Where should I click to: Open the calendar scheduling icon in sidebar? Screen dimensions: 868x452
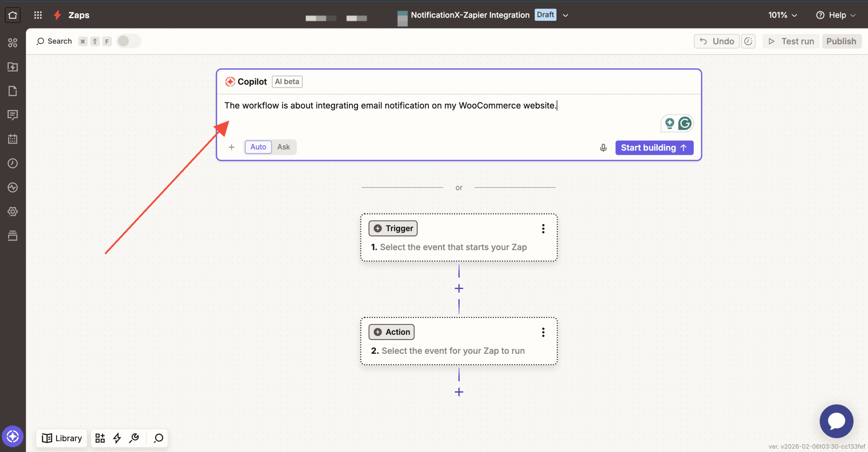point(13,139)
